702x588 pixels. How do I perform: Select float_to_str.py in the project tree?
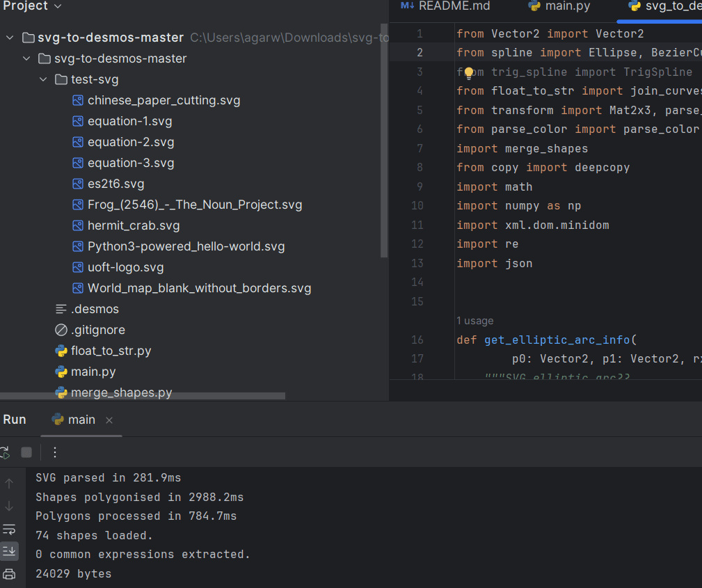[x=111, y=351]
